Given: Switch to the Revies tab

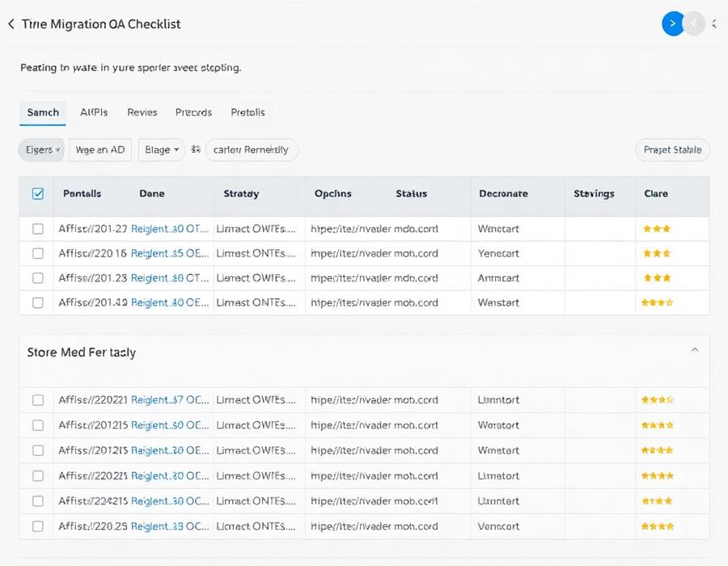Looking at the screenshot, I should 142,112.
